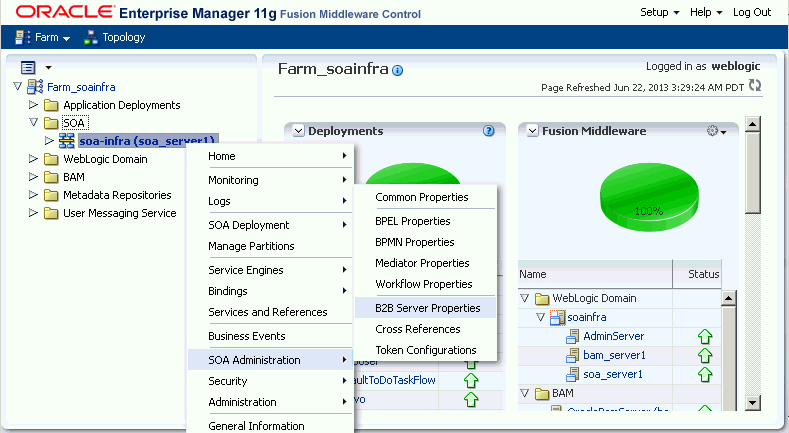Collapse the SOA tree node
Image resolution: width=789 pixels, height=433 pixels.
[33, 122]
